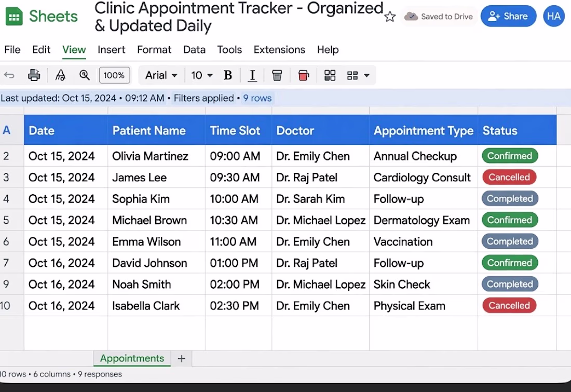Click the green Sheets logo icon

(x=14, y=17)
